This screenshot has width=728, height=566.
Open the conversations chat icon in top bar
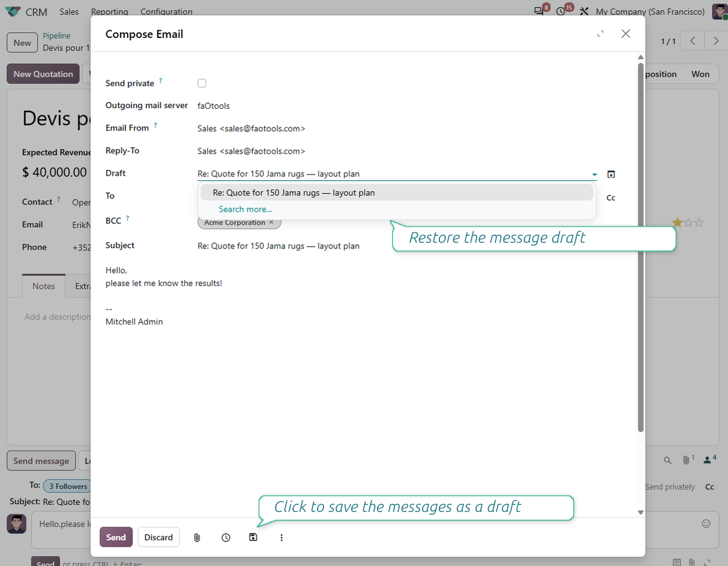pos(539,11)
